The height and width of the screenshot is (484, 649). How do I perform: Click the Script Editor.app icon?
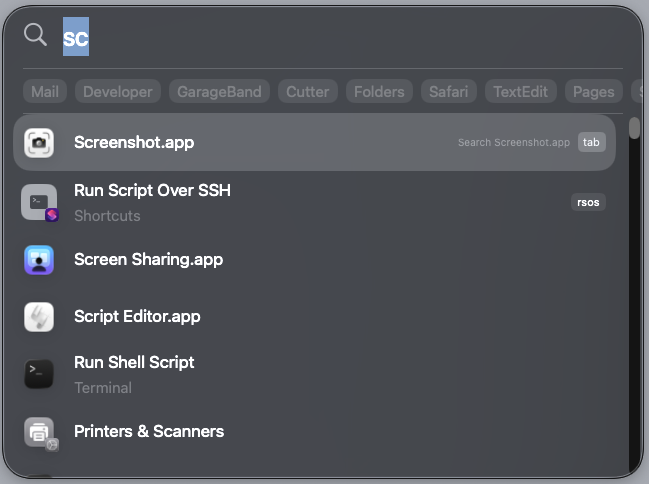tap(39, 317)
